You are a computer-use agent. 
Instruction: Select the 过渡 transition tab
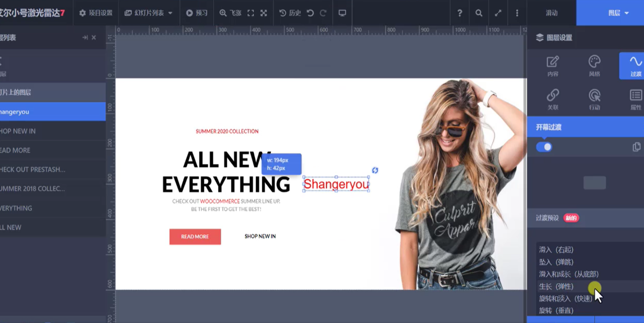[x=636, y=65]
